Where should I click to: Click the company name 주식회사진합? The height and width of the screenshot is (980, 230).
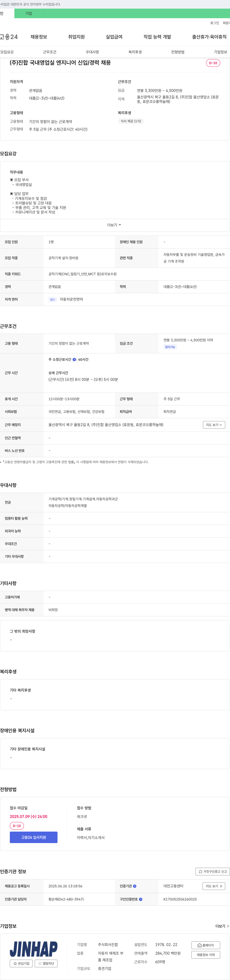[108, 945]
